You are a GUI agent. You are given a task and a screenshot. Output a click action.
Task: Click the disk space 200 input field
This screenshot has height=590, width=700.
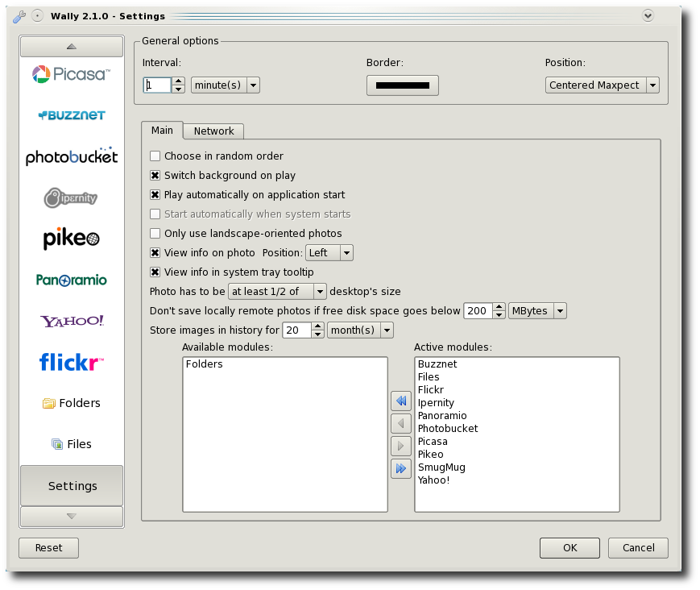(478, 311)
